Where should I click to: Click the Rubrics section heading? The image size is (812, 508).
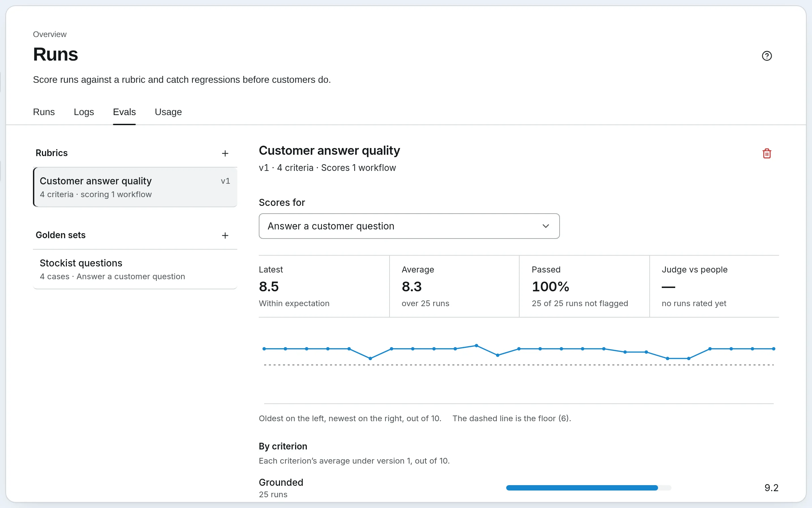click(x=52, y=153)
